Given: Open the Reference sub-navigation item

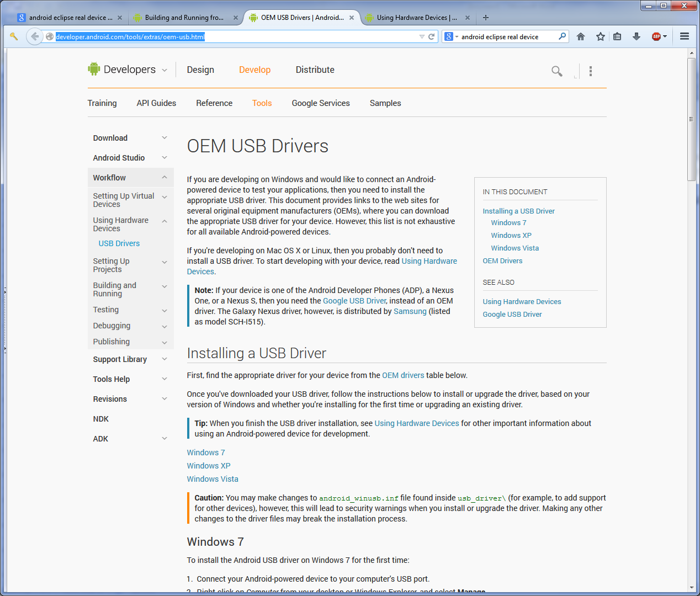Looking at the screenshot, I should 214,103.
